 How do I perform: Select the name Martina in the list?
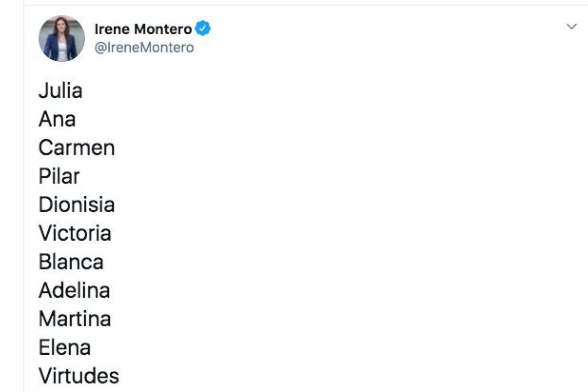pyautogui.click(x=74, y=319)
